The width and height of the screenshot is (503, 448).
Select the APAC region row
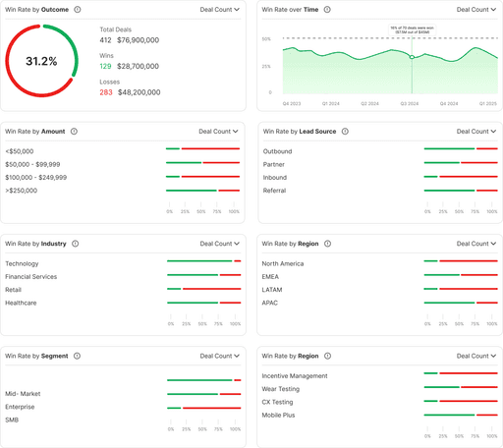coord(379,303)
